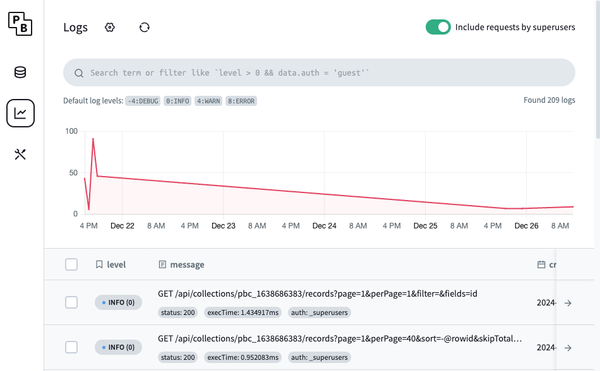This screenshot has width=600, height=371.
Task: Click the 0:INFO log level tag
Action: pos(178,101)
